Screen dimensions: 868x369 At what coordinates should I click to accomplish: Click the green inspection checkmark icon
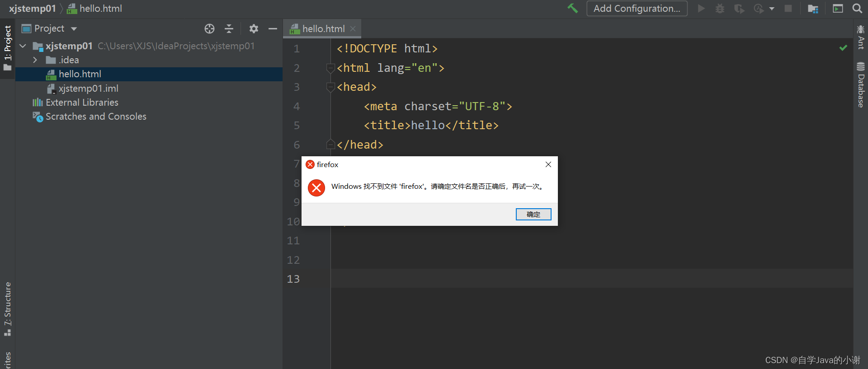coord(843,47)
